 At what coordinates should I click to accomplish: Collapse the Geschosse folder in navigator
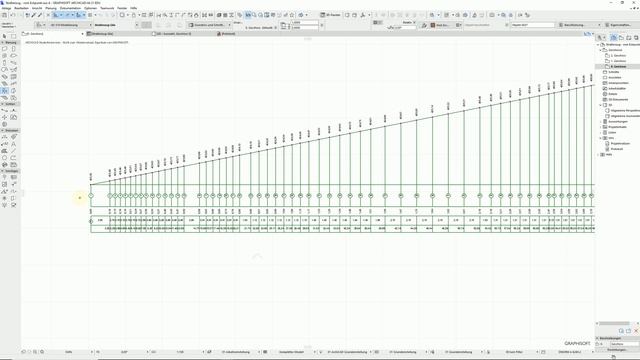[601, 50]
